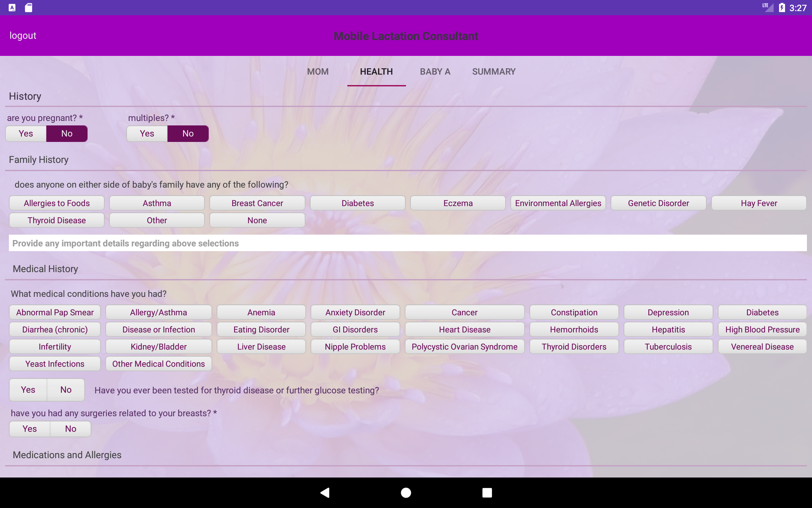This screenshot has width=812, height=508.
Task: Focus the important details text field
Action: pos(408,243)
